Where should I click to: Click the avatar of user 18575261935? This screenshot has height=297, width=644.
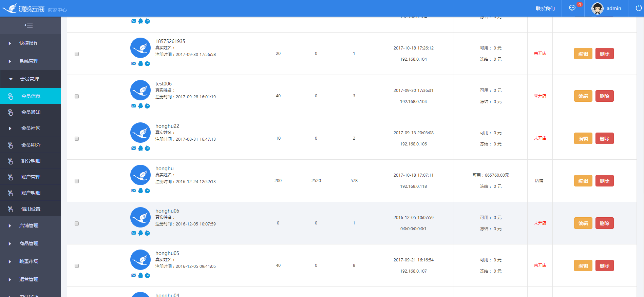[140, 48]
